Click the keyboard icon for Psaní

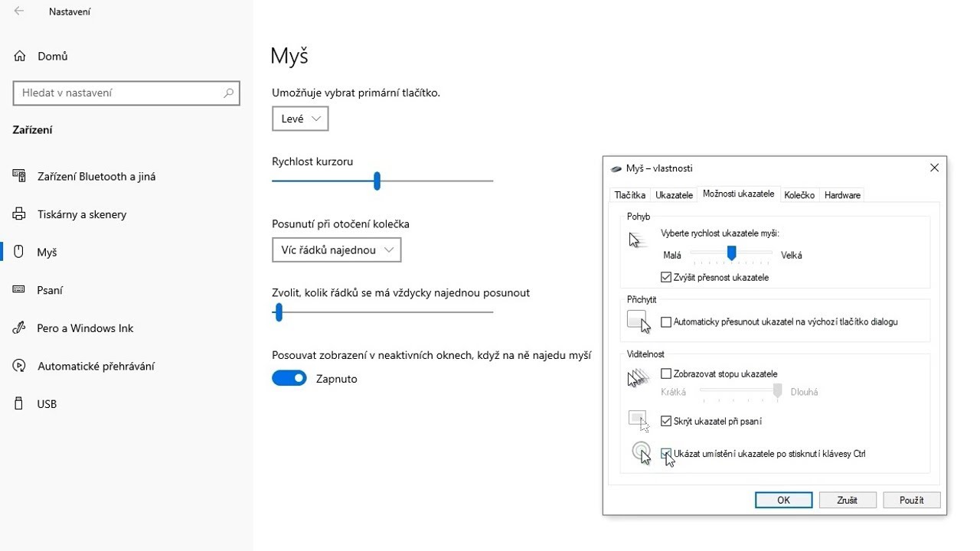(19, 290)
